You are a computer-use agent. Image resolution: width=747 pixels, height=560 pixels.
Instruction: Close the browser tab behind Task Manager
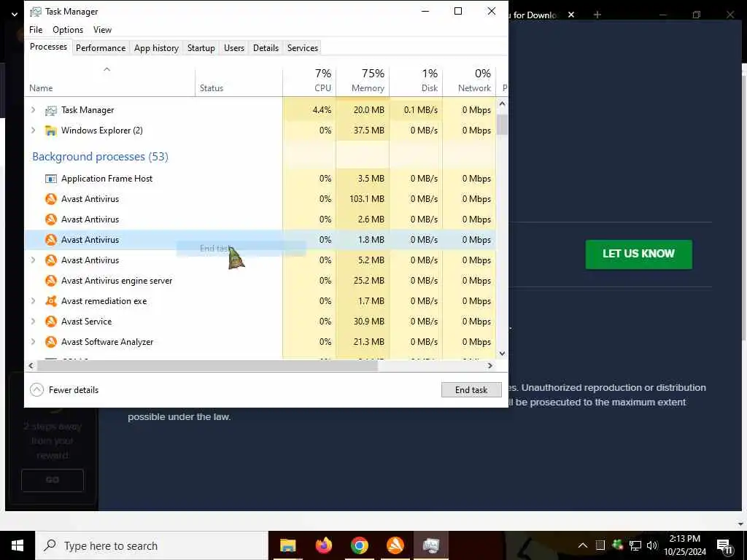point(570,15)
